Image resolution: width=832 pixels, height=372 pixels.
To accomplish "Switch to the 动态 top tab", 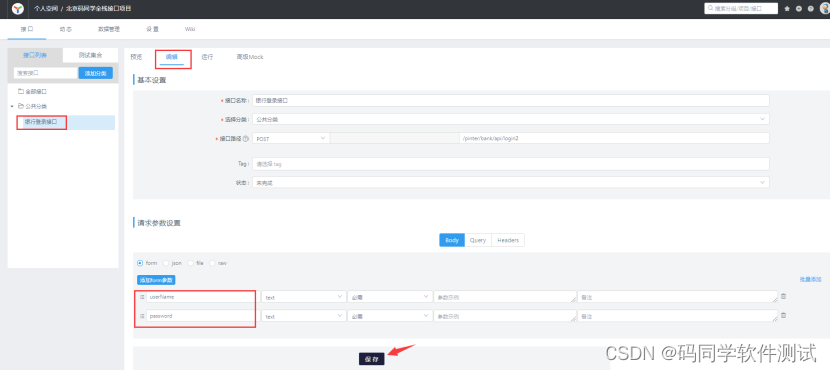I will (x=66, y=29).
